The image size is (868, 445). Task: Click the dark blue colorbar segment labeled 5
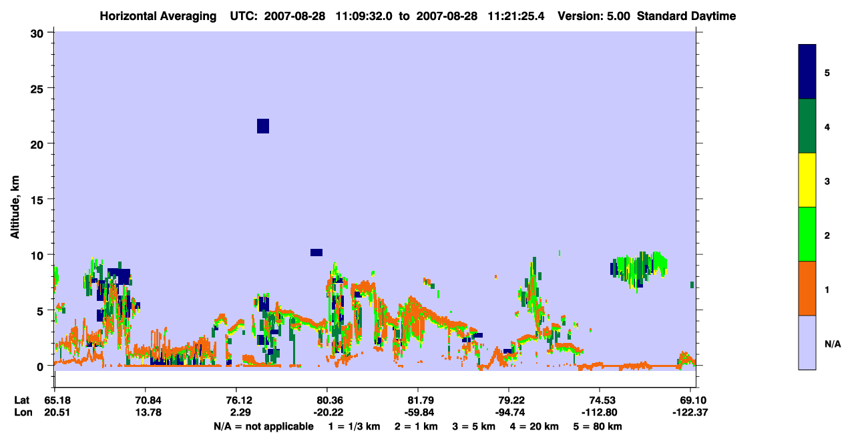click(x=807, y=72)
